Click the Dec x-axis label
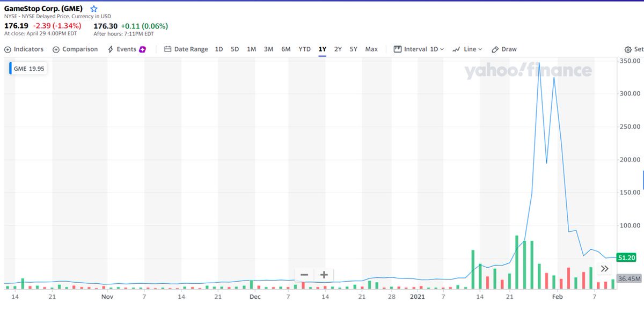The height and width of the screenshot is (309, 644). pos(255,296)
